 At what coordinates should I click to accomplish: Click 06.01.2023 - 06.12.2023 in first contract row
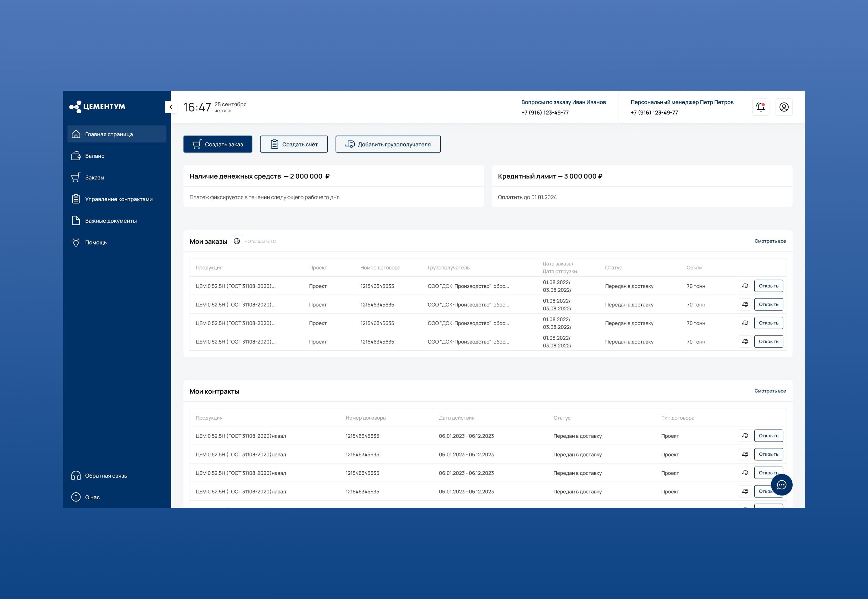466,436
